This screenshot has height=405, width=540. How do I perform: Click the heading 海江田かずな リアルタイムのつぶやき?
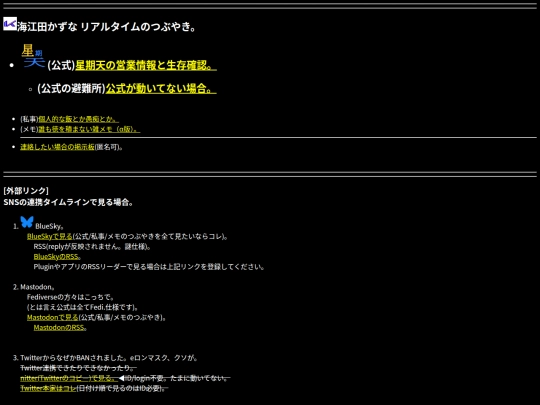[106, 27]
